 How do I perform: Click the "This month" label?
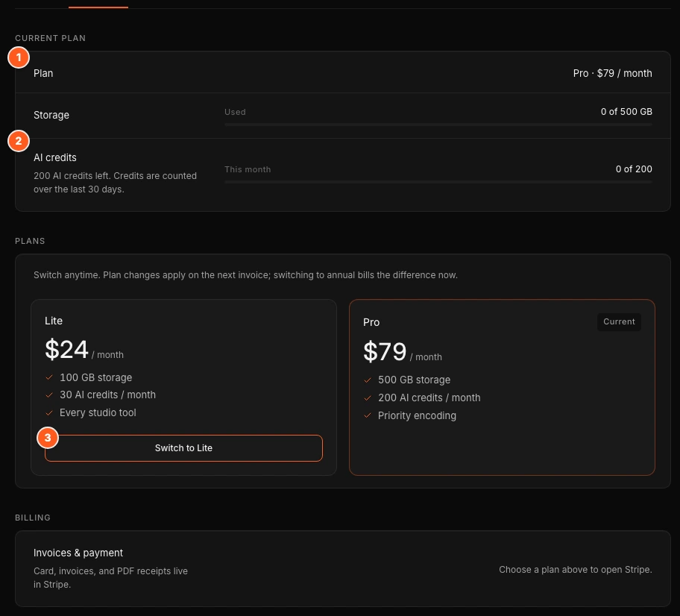(x=248, y=169)
